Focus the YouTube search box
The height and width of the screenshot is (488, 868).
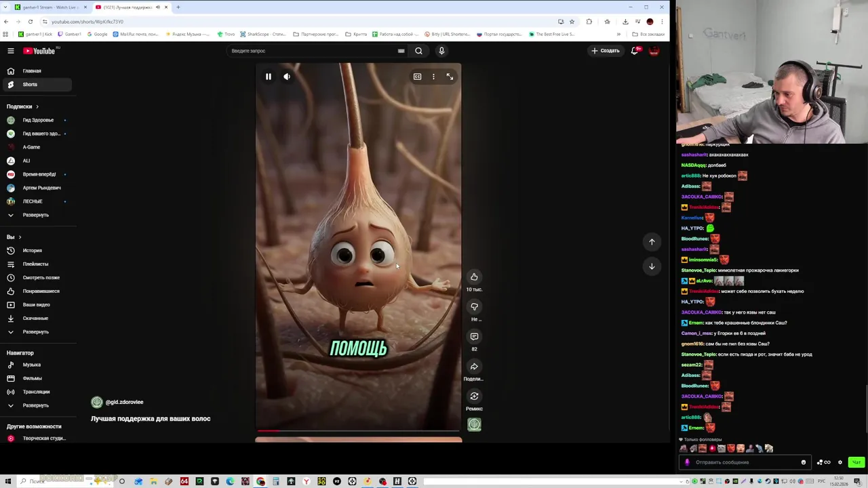[312, 51]
